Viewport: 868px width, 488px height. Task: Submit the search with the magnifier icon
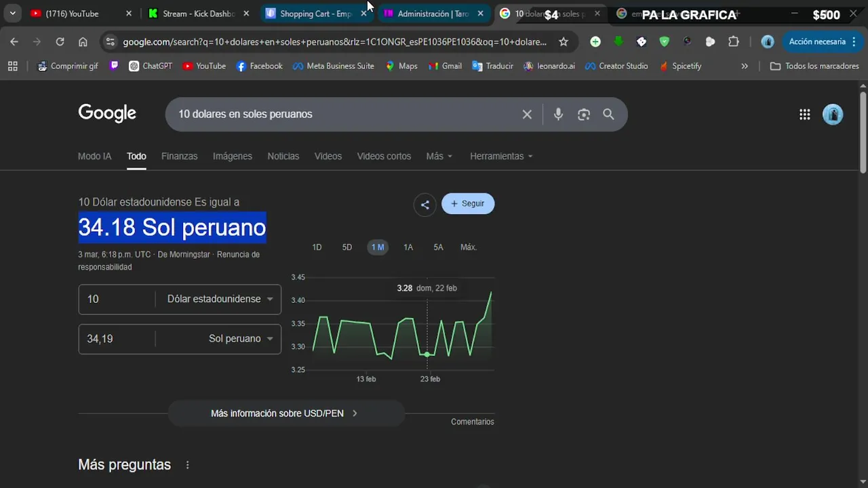tap(608, 115)
